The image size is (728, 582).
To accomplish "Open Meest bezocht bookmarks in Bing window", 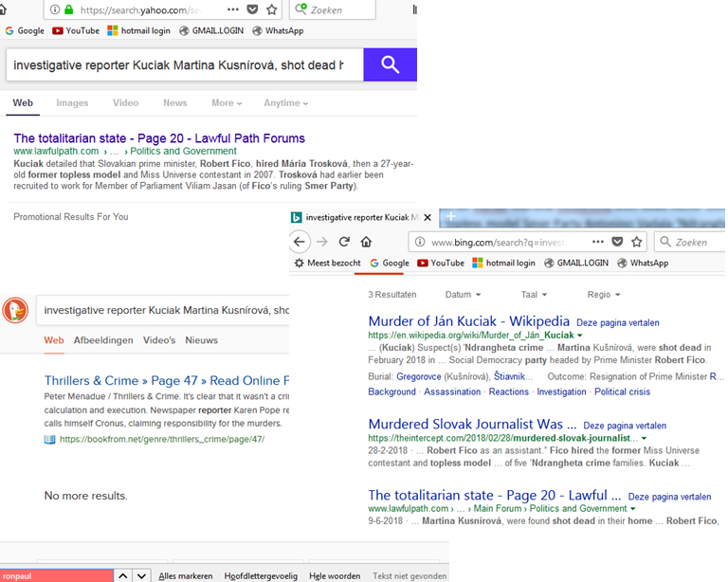I will click(328, 263).
